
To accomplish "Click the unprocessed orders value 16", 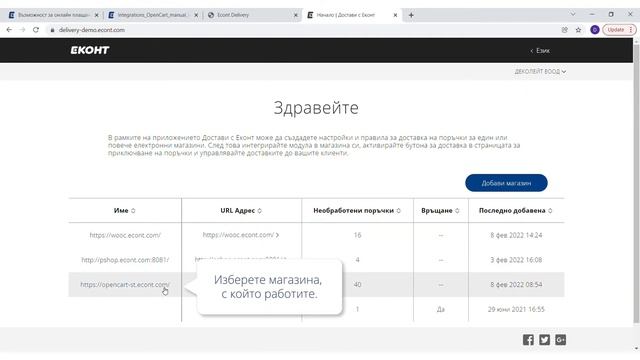I will point(358,235).
